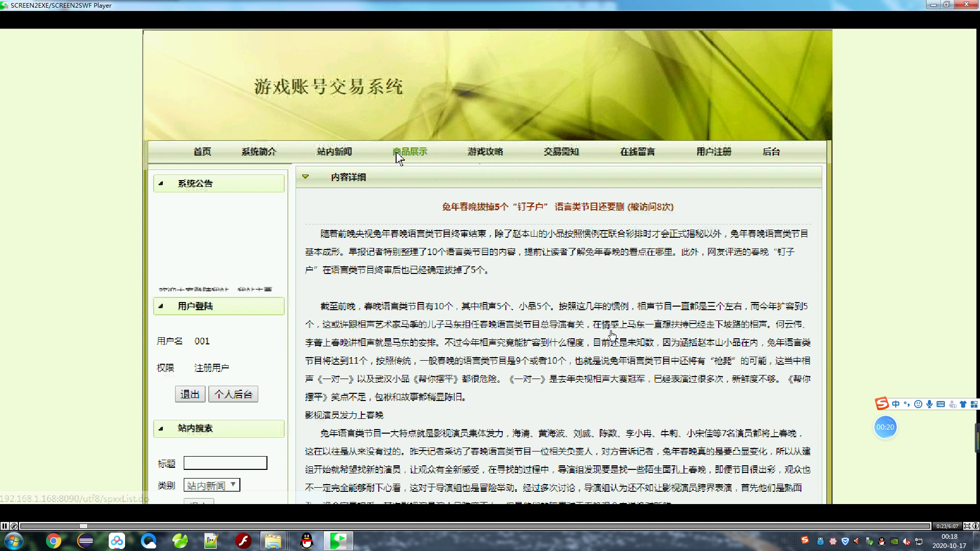Screen dimensions: 980x551
Task: Open Adobe Flash from the taskbar
Action: tap(243, 541)
